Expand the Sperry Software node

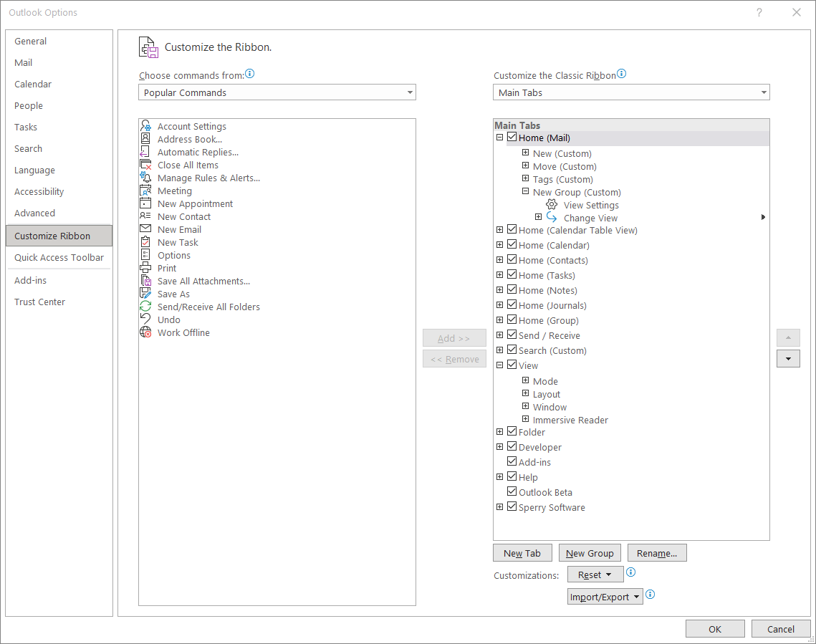click(499, 507)
